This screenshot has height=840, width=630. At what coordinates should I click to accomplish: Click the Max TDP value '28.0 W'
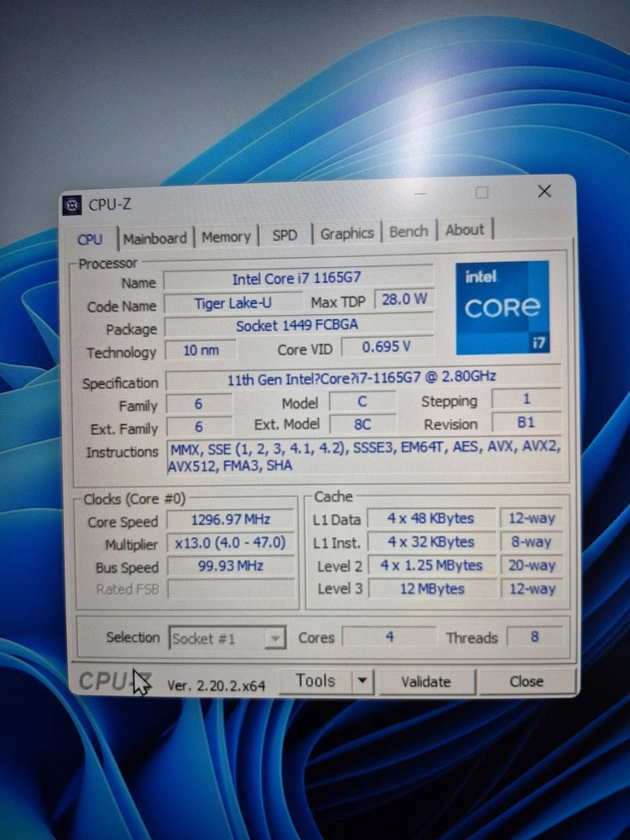point(405,299)
